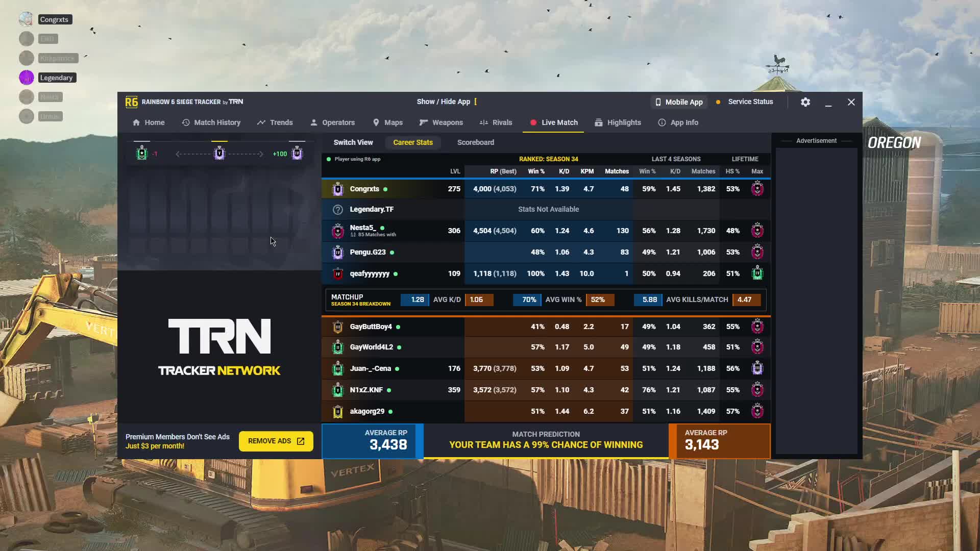The height and width of the screenshot is (551, 980).
Task: Click the Highlights clapperboard icon
Action: 598,122
